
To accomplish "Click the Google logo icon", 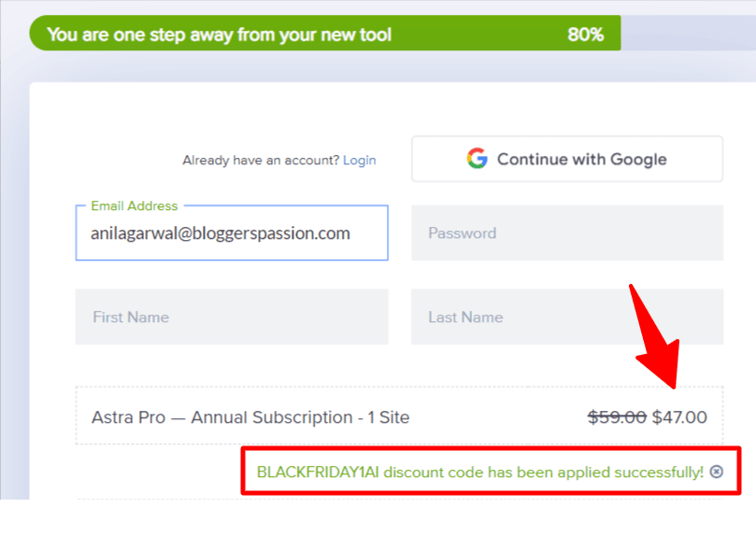I will (478, 159).
